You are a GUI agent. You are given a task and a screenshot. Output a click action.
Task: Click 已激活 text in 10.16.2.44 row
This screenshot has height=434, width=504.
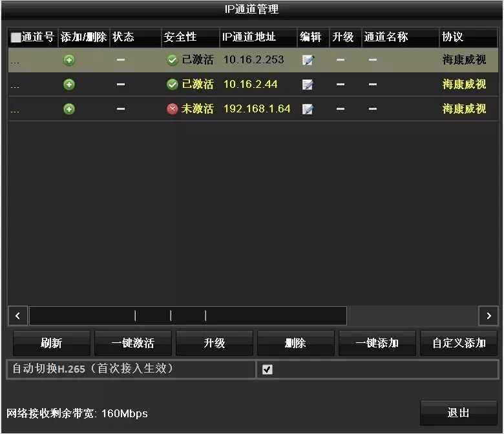click(197, 85)
